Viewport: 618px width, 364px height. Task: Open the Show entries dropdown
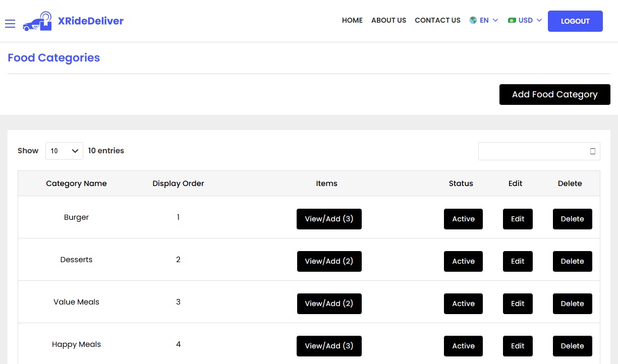[64, 150]
